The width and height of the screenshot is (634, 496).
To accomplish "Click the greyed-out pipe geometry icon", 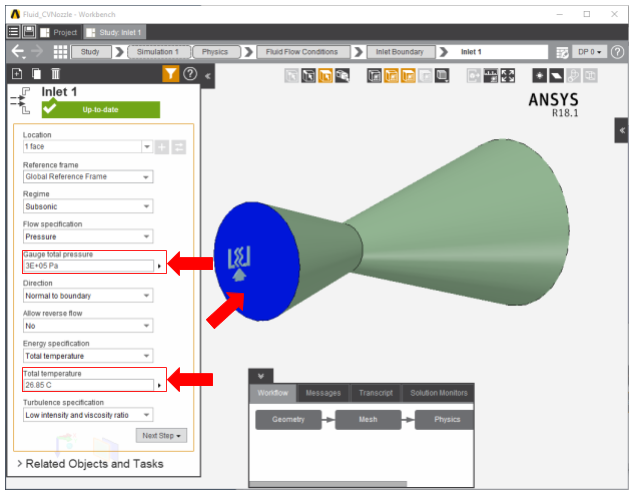I will click(x=573, y=76).
